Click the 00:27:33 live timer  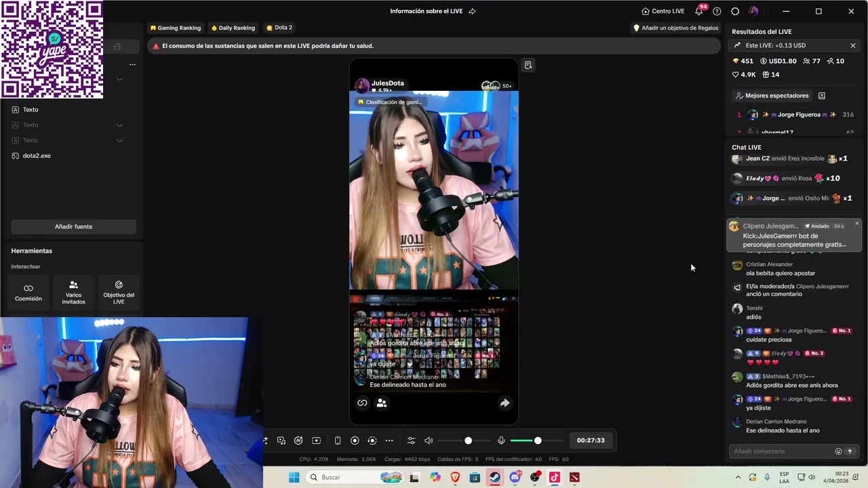click(591, 441)
